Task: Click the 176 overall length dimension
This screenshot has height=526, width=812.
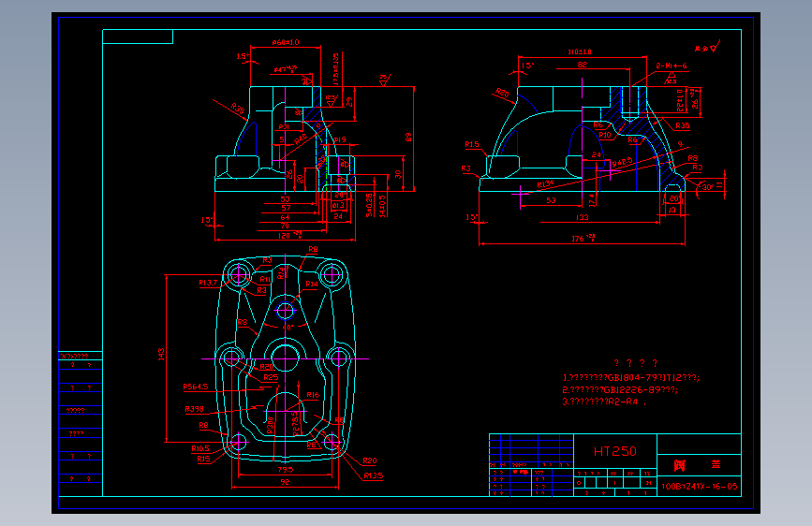Action: click(583, 238)
